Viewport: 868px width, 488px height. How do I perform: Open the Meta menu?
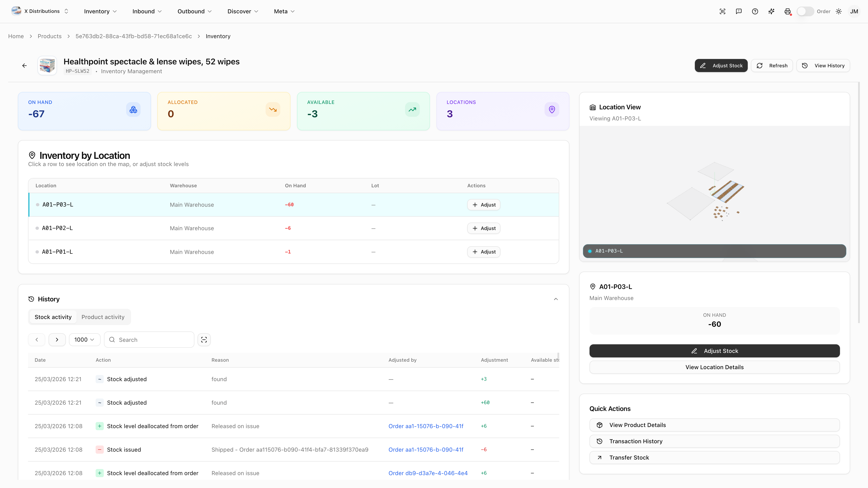(284, 12)
